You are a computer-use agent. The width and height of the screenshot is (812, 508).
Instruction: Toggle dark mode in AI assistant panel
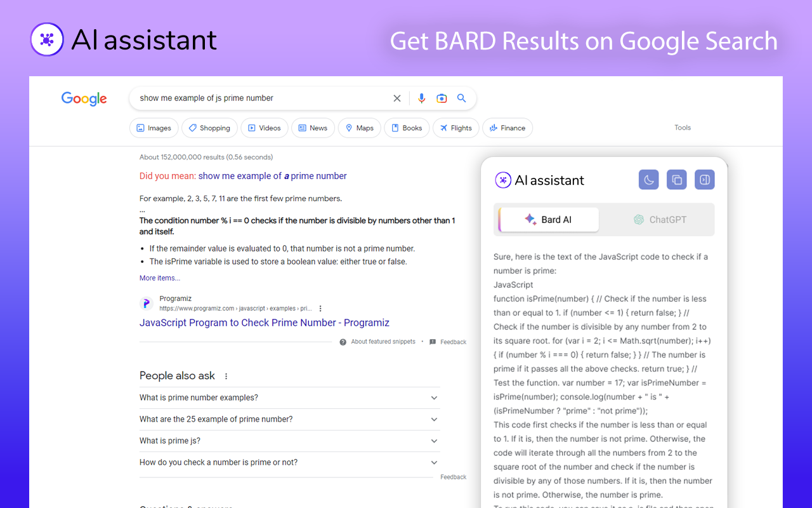(x=648, y=180)
